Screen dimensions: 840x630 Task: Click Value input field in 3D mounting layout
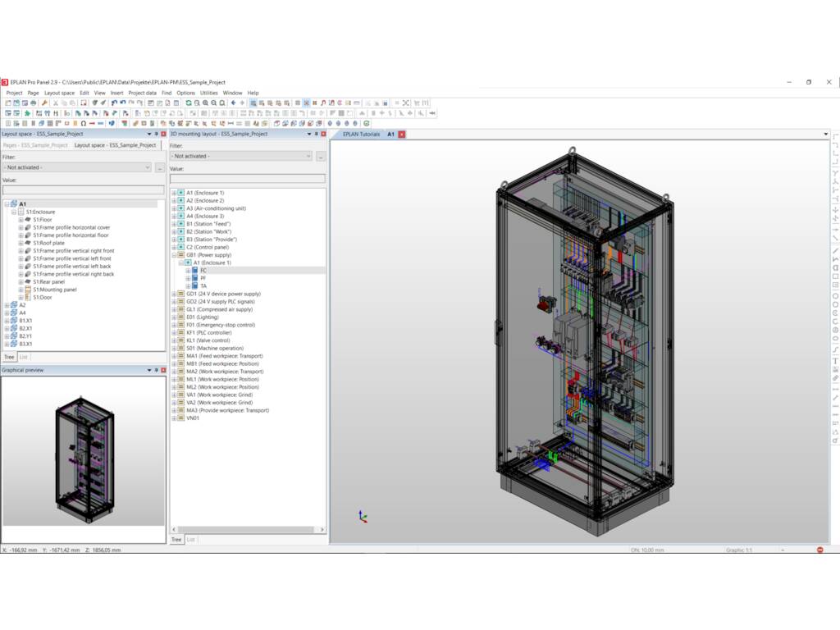[x=248, y=178]
